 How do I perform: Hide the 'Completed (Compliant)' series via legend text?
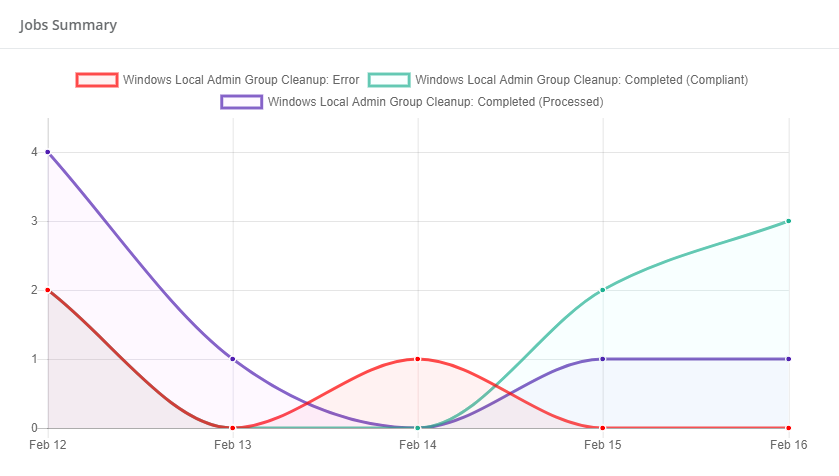(x=581, y=80)
